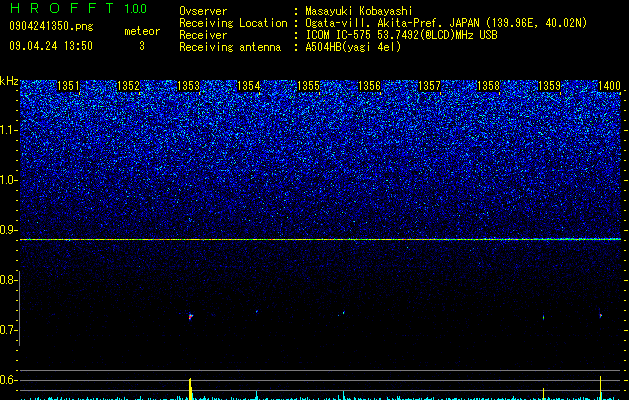Click the observer name Masayuki Kobayashi
The width and height of the screenshot is (629, 400).
(359, 11)
